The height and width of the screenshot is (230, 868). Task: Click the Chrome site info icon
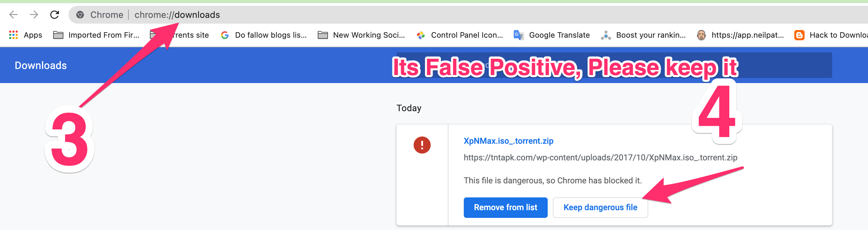click(80, 15)
